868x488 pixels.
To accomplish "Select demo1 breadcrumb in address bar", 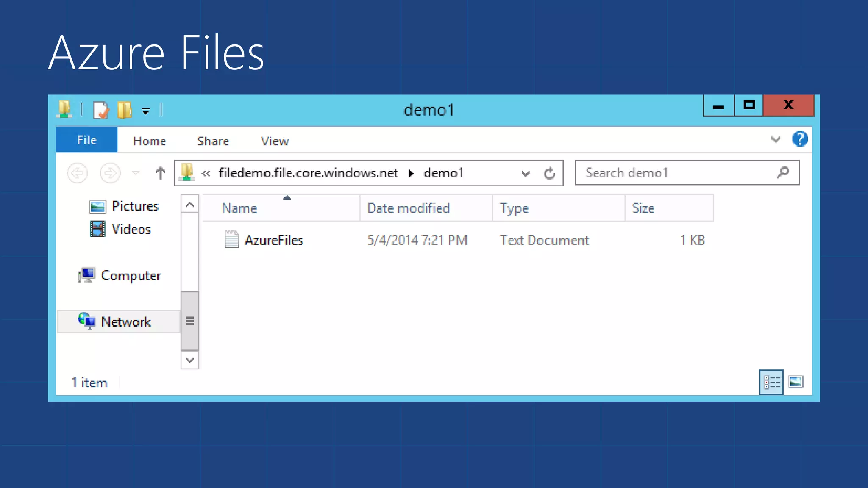I will (x=443, y=173).
